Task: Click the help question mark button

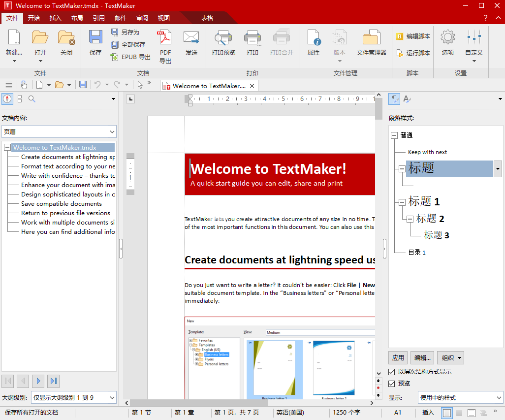Action: (x=485, y=18)
